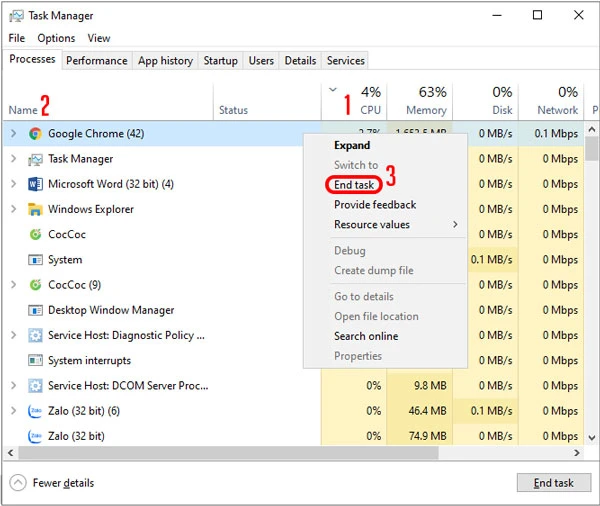This screenshot has height=506, width=600.
Task: Select the Desktop Window Manager row
Action: (153, 310)
